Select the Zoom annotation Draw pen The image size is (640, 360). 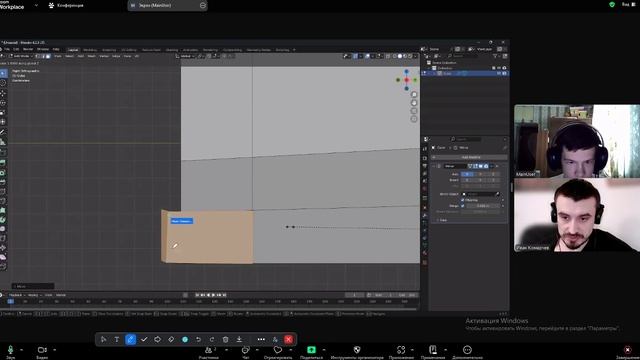tap(131, 339)
